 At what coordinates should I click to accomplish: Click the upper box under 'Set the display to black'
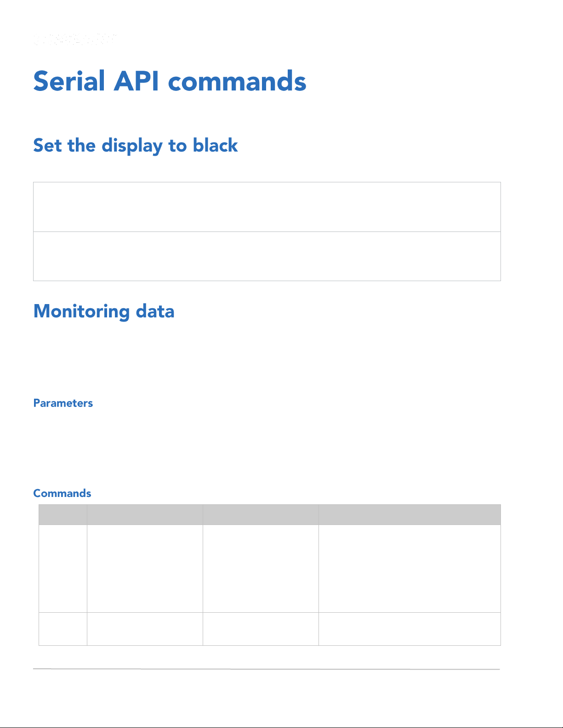point(267,207)
